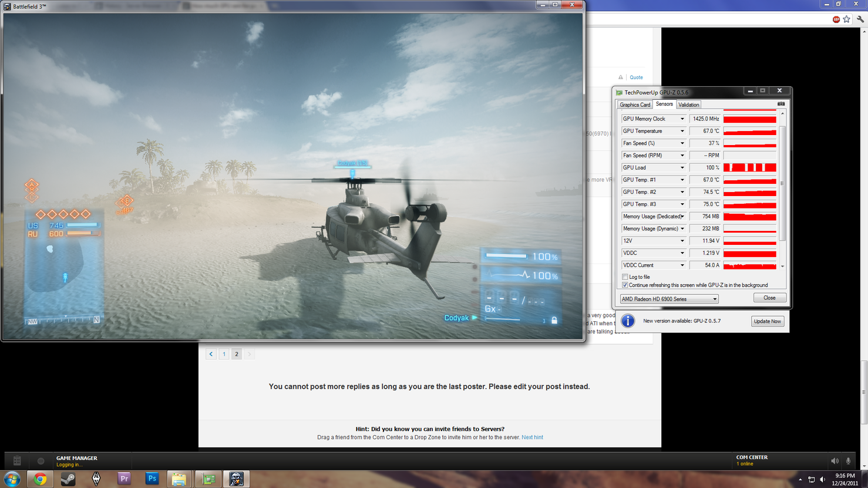Go to forum page 2
The image size is (868, 488).
[x=237, y=354]
